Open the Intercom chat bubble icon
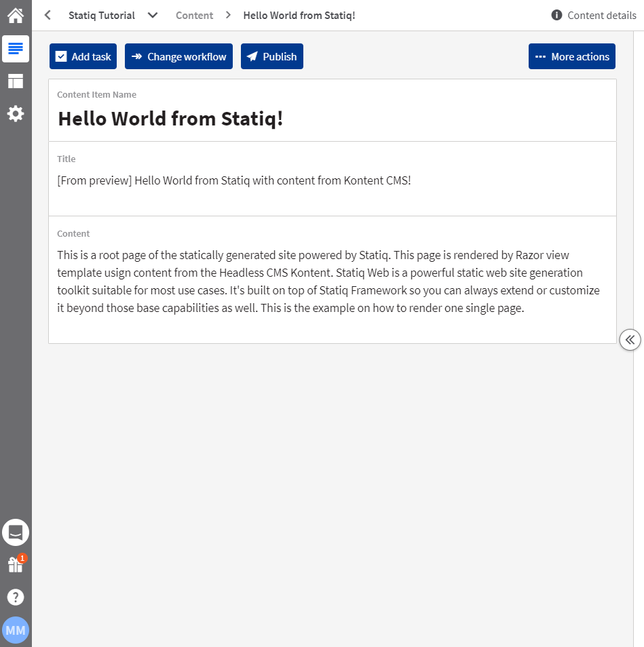The width and height of the screenshot is (644, 647). 15,532
